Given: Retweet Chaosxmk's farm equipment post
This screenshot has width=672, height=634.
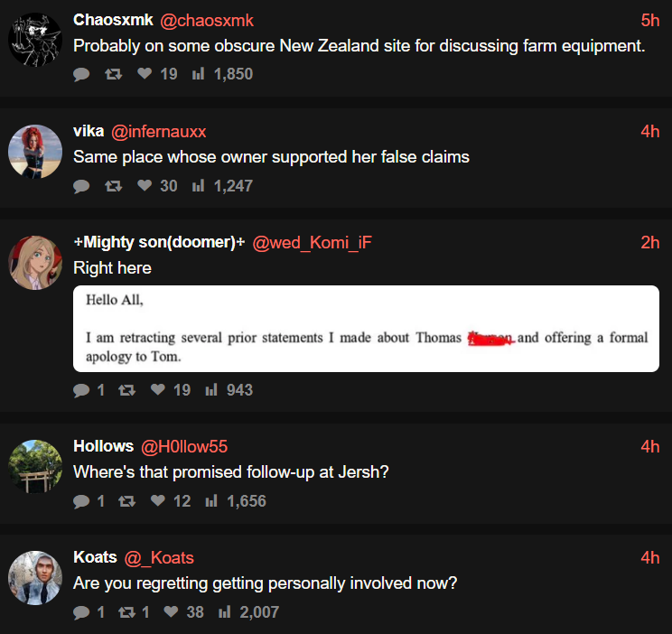Looking at the screenshot, I should tap(114, 74).
